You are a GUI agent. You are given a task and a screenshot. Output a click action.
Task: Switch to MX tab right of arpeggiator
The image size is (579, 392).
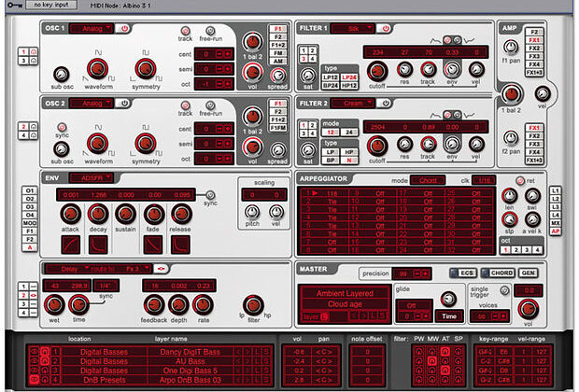pos(555,223)
